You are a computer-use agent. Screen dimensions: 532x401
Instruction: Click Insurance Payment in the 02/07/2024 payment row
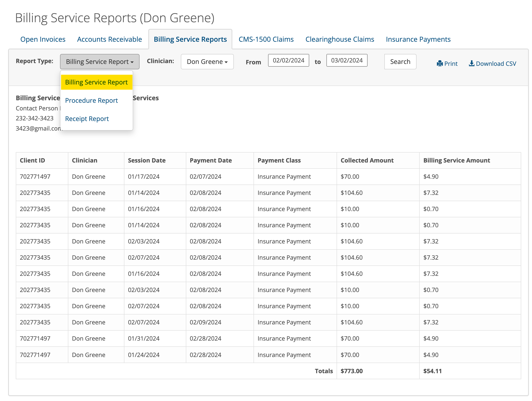click(x=284, y=176)
